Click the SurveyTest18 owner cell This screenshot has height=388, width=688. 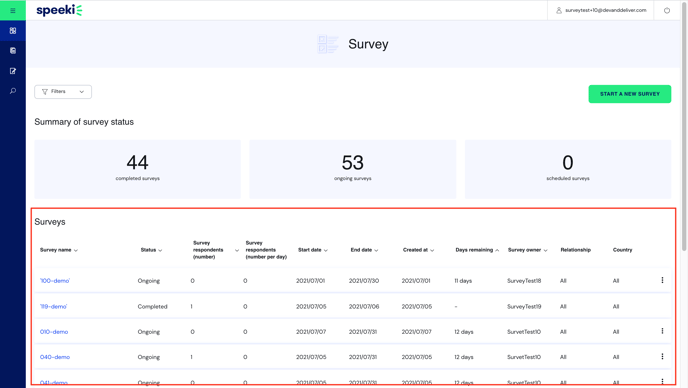524,280
